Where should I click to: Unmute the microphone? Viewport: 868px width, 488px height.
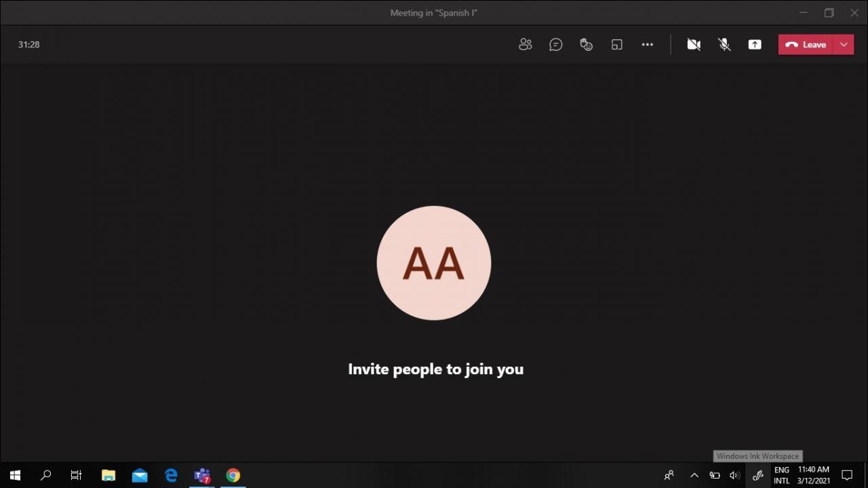[724, 45]
